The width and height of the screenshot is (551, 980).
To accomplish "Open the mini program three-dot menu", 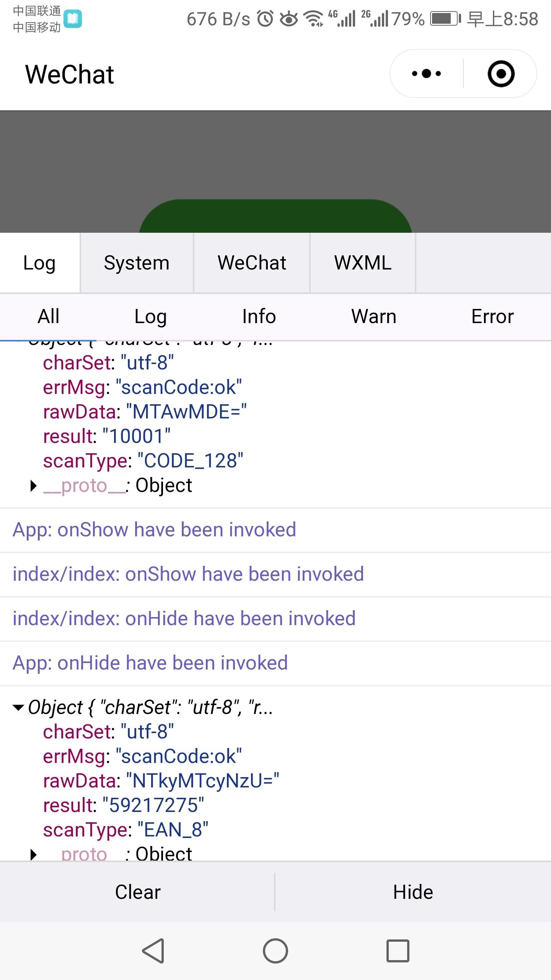I will (x=426, y=73).
